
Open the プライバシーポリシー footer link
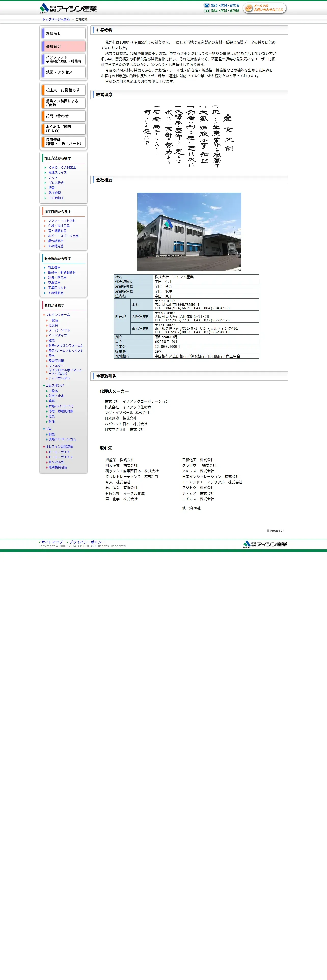87,542
